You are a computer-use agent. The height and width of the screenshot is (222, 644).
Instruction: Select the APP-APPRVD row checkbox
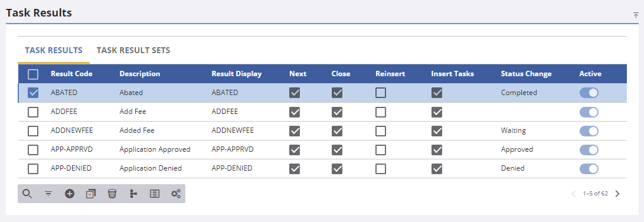[33, 149]
